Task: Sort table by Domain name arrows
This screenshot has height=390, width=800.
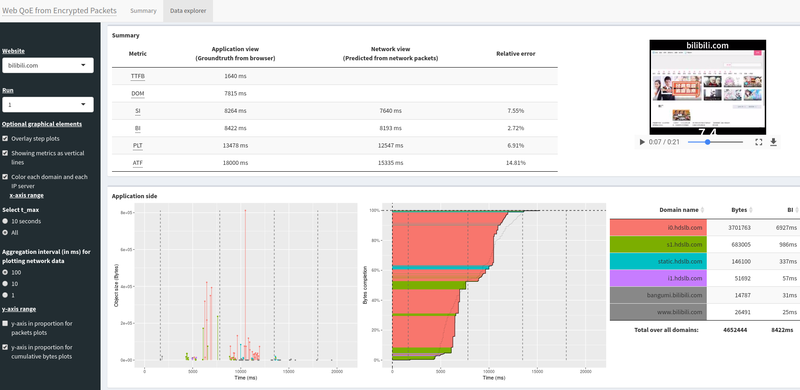Action: 702,210
